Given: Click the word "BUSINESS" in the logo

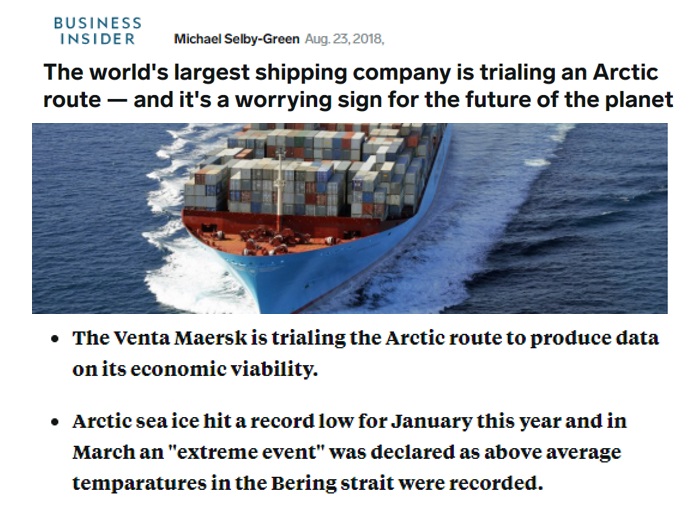Looking at the screenshot, I should (97, 23).
